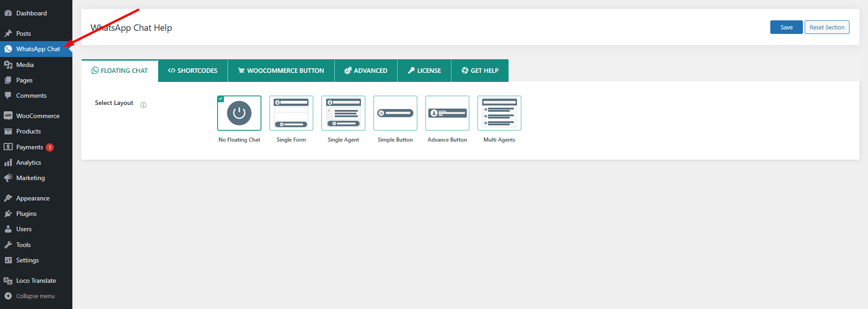
Task: Open Settings in the sidebar
Action: [36, 260]
